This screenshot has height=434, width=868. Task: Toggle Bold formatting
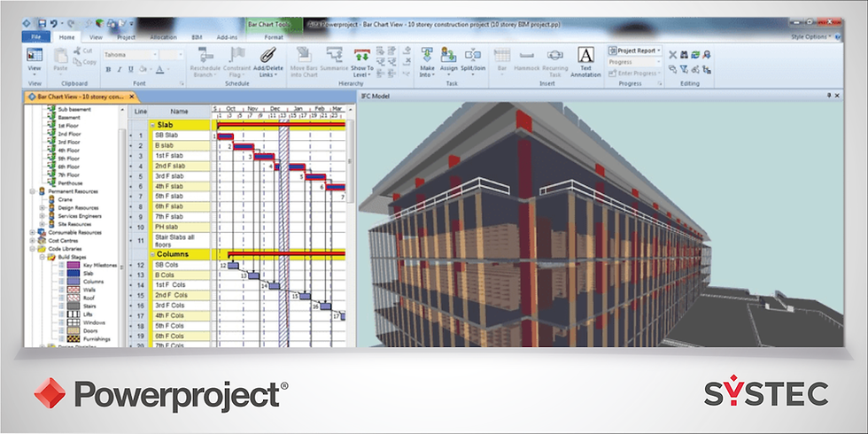tap(108, 70)
